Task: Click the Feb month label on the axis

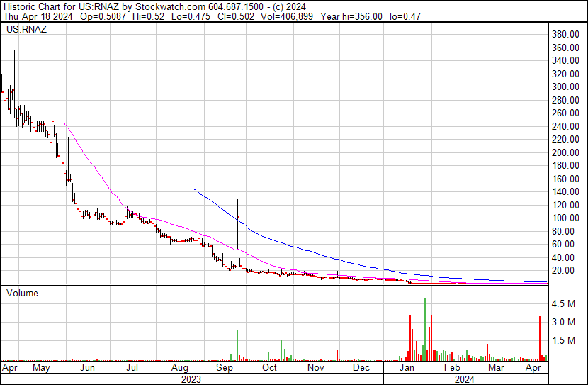Action: [451, 369]
